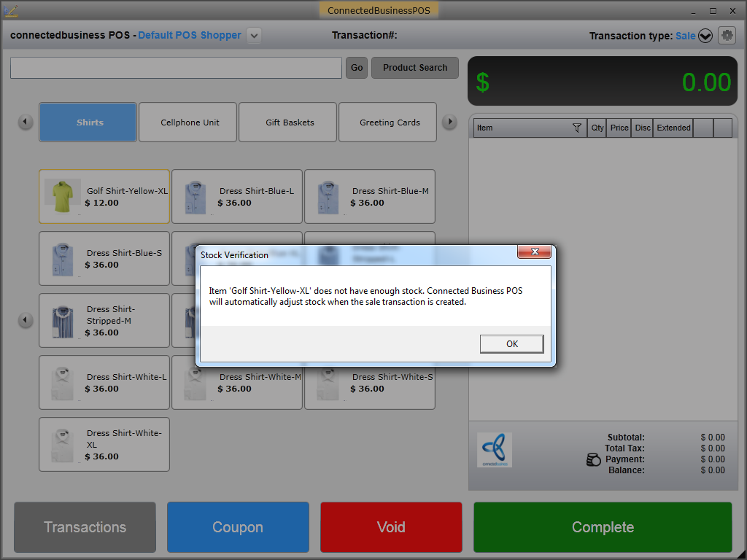The height and width of the screenshot is (560, 747).
Task: Click the Price column header
Action: pyautogui.click(x=619, y=128)
